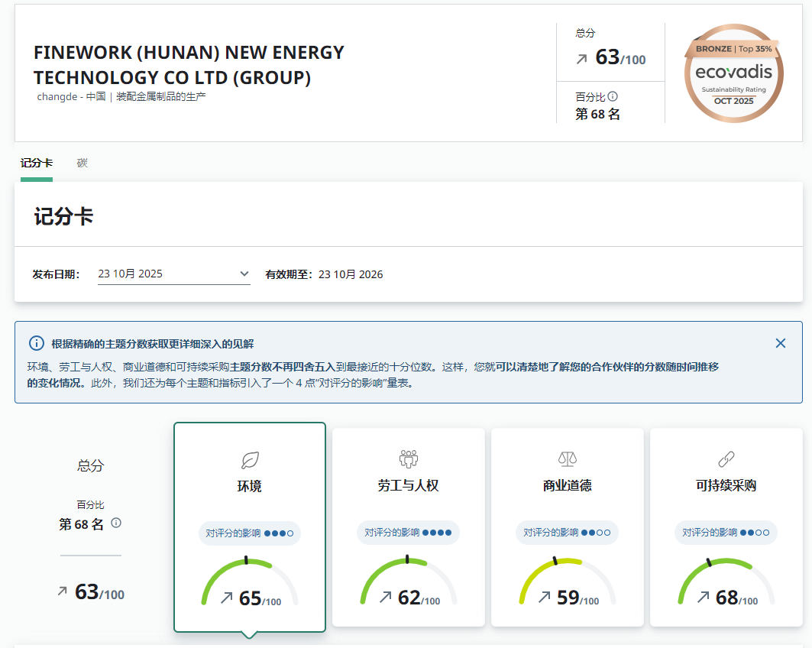This screenshot has height=648, width=812.
Task: Click 对评分的影响 pill on 环境 card
Action: pos(250,533)
